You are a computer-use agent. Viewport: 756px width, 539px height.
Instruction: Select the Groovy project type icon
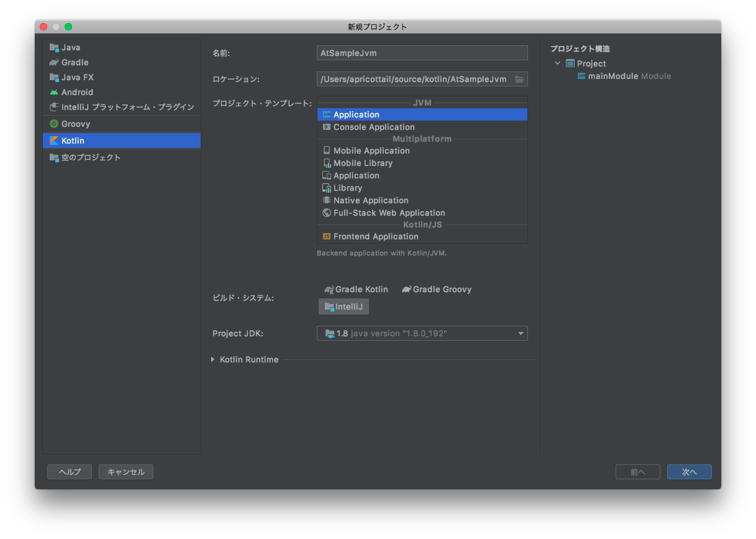[54, 124]
